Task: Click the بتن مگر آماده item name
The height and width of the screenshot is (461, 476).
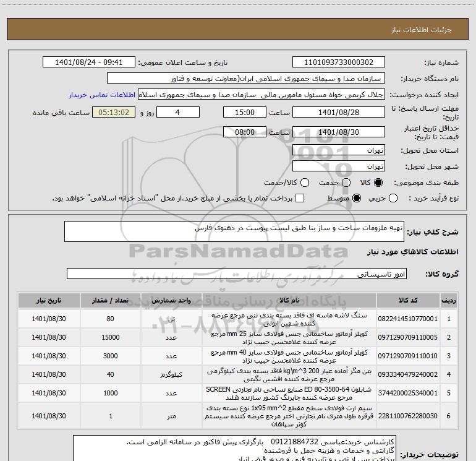Action: (289, 375)
